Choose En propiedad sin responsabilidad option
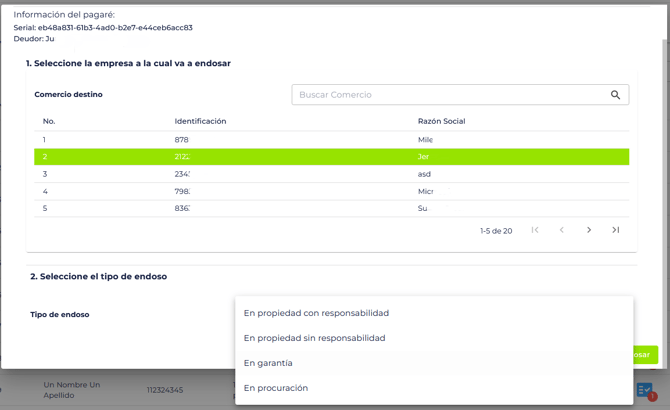 tap(314, 338)
